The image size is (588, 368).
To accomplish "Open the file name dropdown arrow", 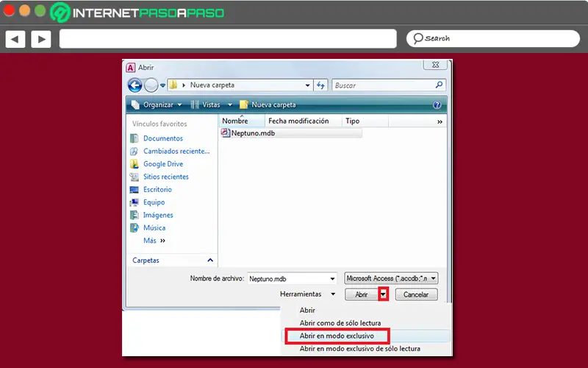I will point(332,279).
